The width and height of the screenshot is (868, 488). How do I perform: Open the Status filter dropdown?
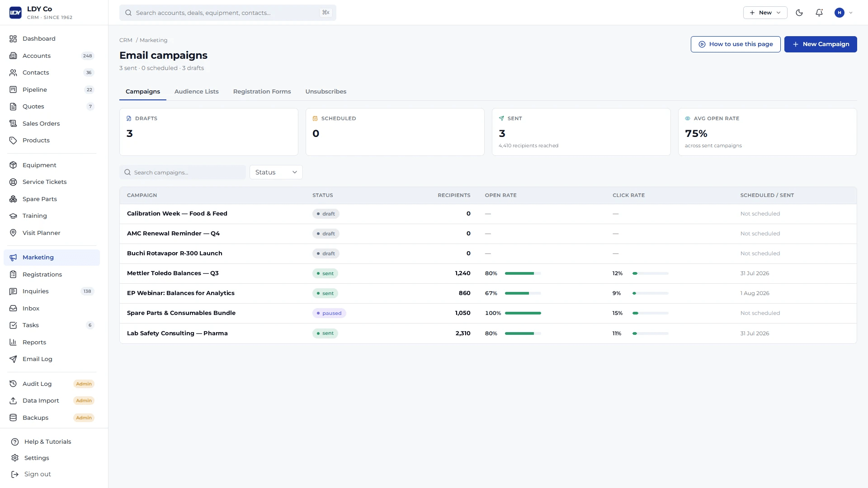(x=276, y=172)
